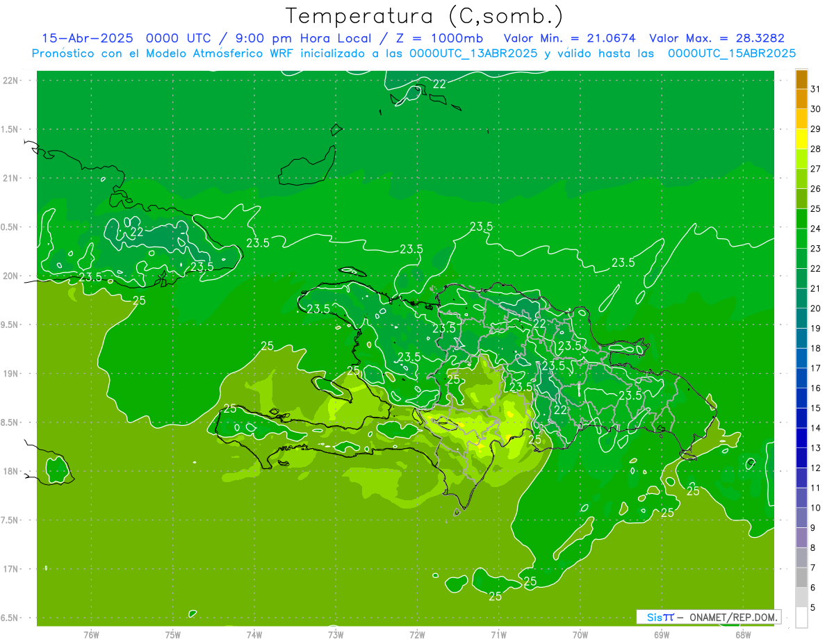Click the "20N" latitude axis label
834x644 pixels.
pyautogui.click(x=12, y=276)
